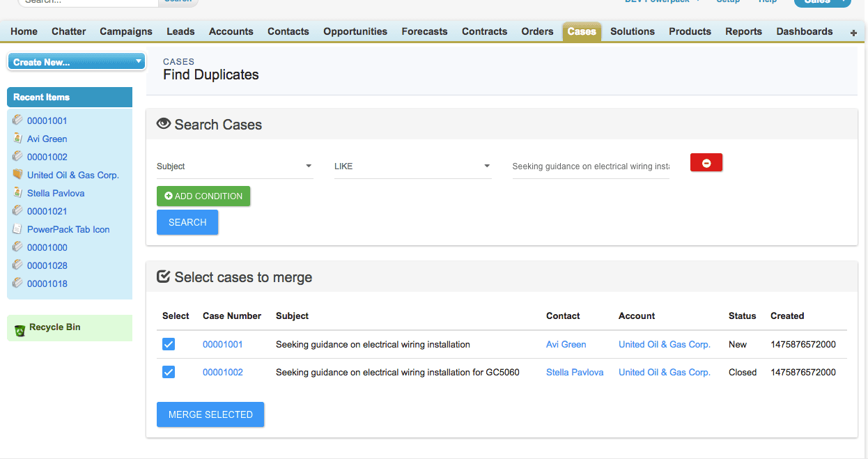The height and width of the screenshot is (459, 868).
Task: Open the Solutions tab
Action: (x=633, y=31)
